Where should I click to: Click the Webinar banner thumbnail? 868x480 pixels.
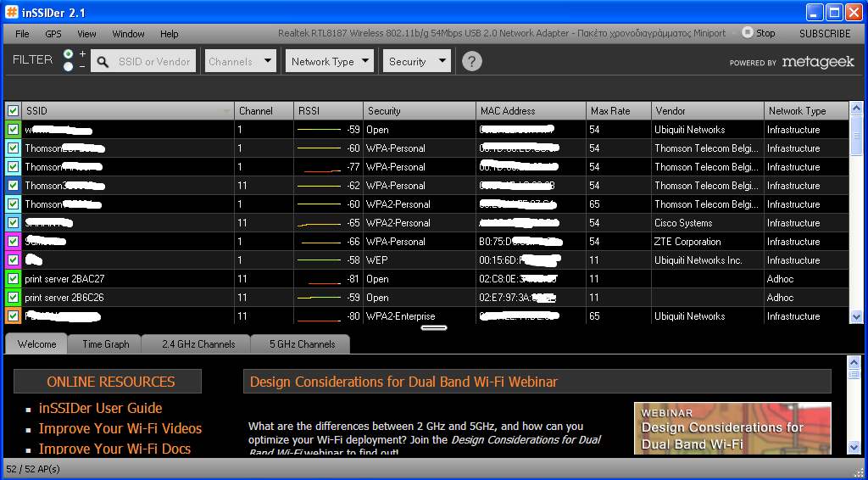732,428
